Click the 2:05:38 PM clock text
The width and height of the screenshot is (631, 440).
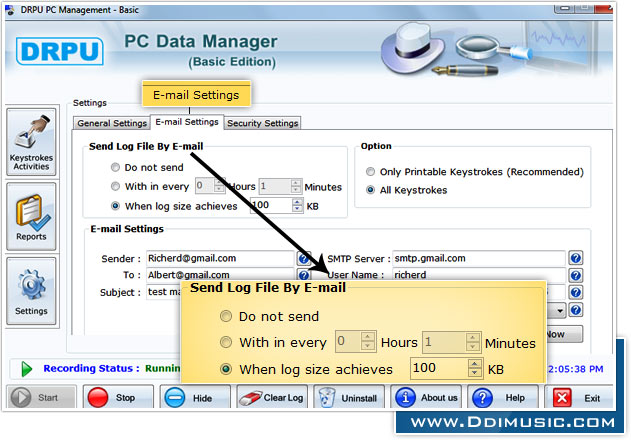point(576,369)
